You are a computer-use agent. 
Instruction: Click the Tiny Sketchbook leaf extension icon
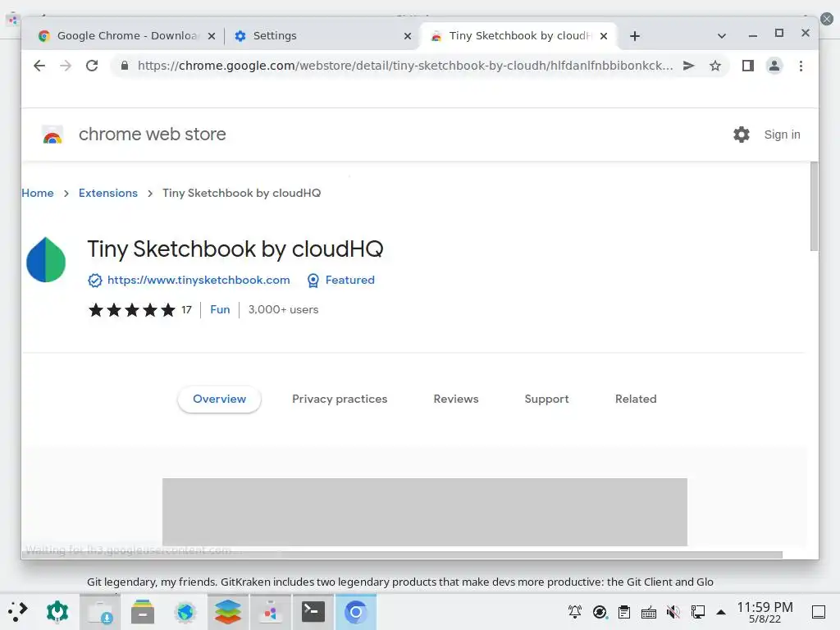[x=46, y=260]
